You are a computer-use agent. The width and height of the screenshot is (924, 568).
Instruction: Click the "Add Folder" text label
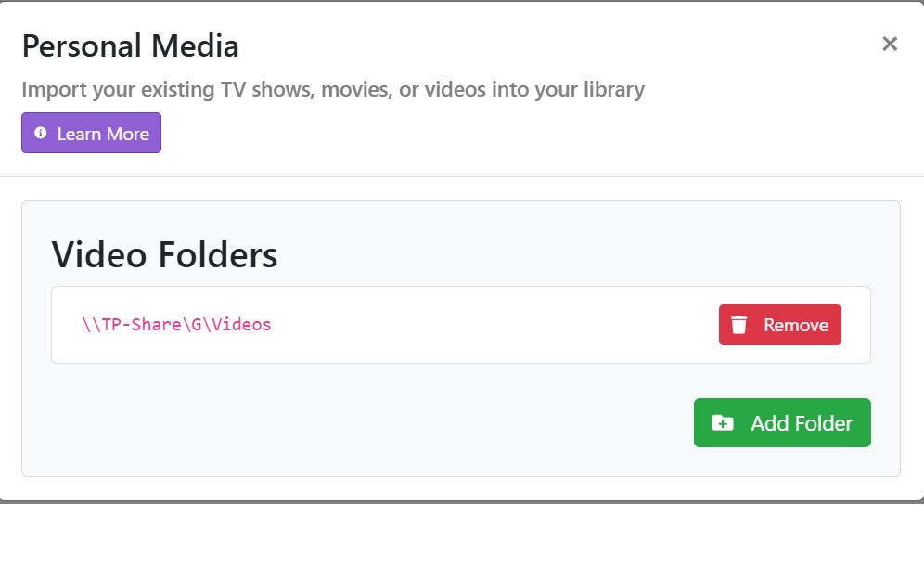coord(802,423)
